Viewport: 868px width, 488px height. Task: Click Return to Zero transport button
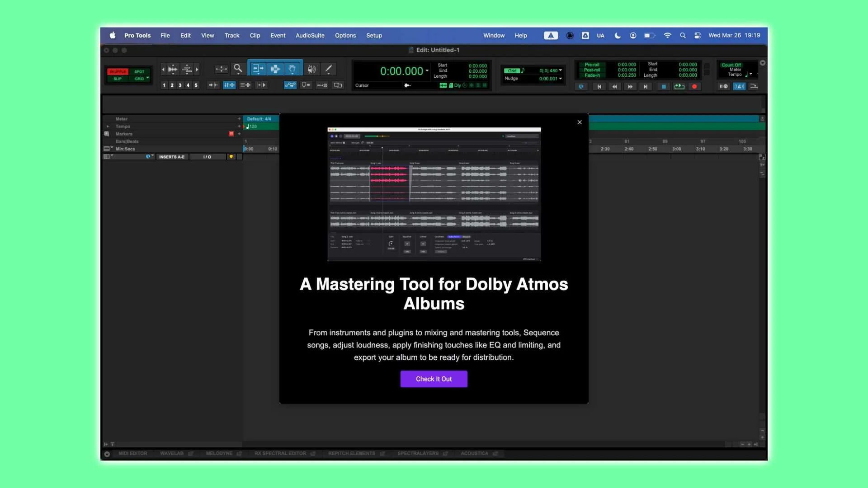point(599,86)
